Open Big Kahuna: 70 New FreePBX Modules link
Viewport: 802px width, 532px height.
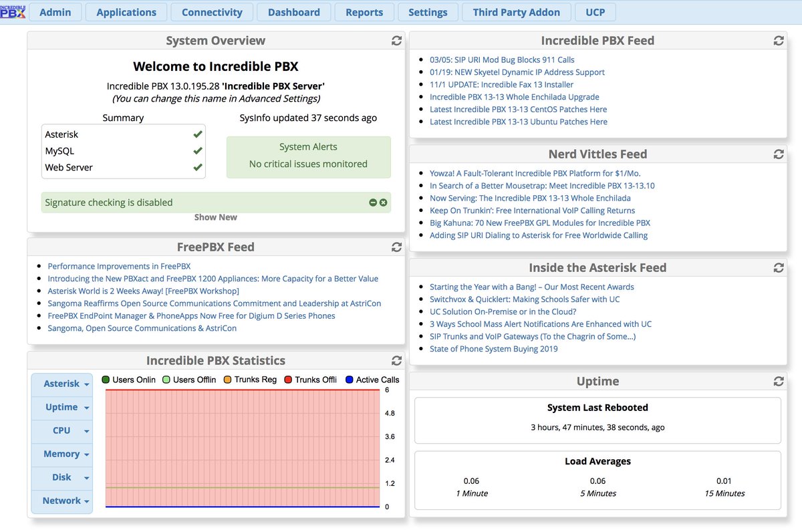coord(540,223)
